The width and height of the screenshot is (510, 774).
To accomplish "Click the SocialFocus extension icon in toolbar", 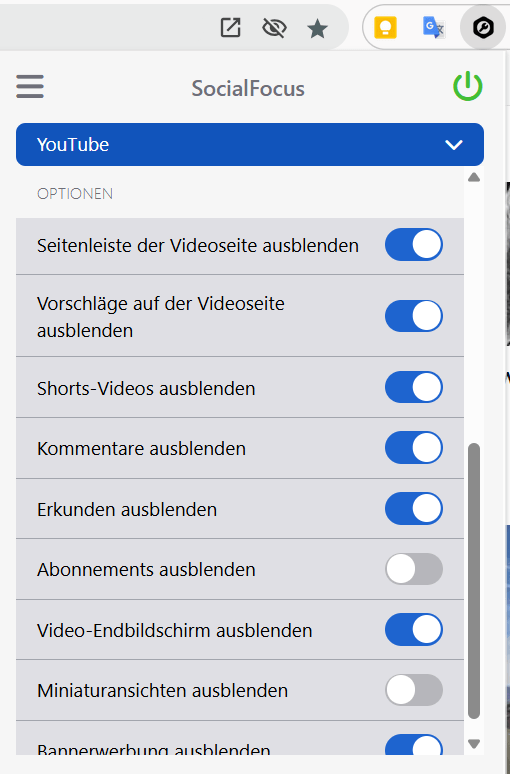I will coord(483,28).
